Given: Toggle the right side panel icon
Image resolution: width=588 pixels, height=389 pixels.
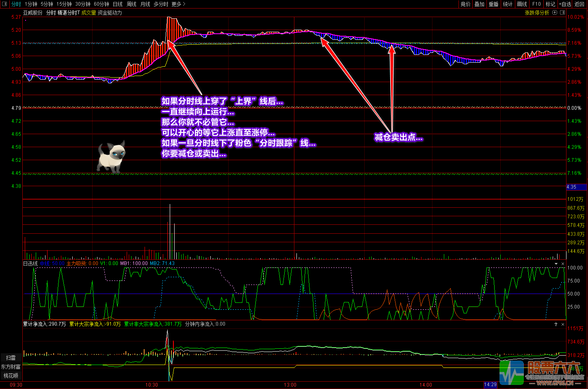Looking at the screenshot, I should click(x=562, y=13).
